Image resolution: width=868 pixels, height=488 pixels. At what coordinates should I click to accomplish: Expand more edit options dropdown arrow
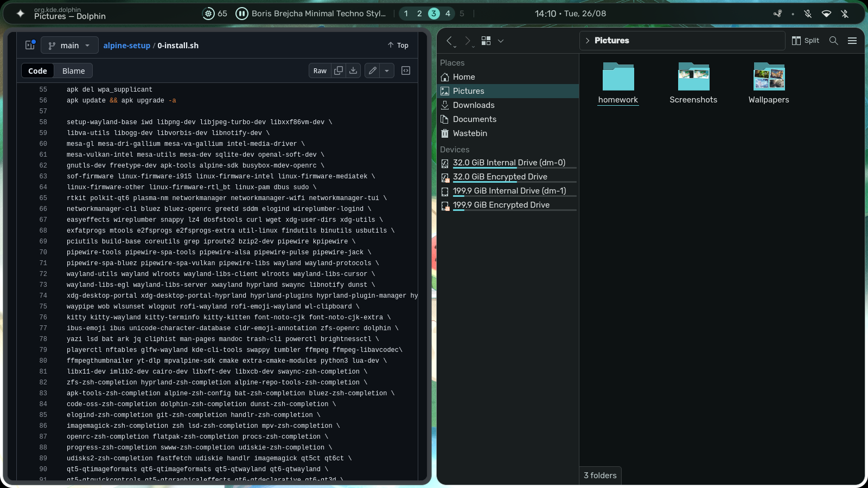click(x=387, y=70)
